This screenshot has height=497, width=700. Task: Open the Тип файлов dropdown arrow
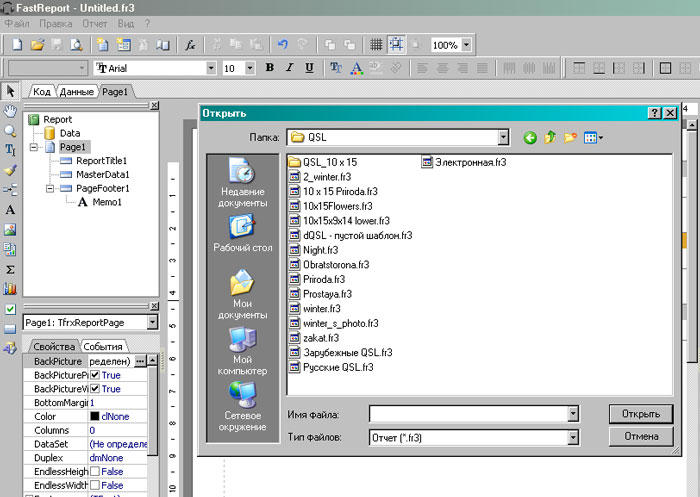[x=573, y=438]
